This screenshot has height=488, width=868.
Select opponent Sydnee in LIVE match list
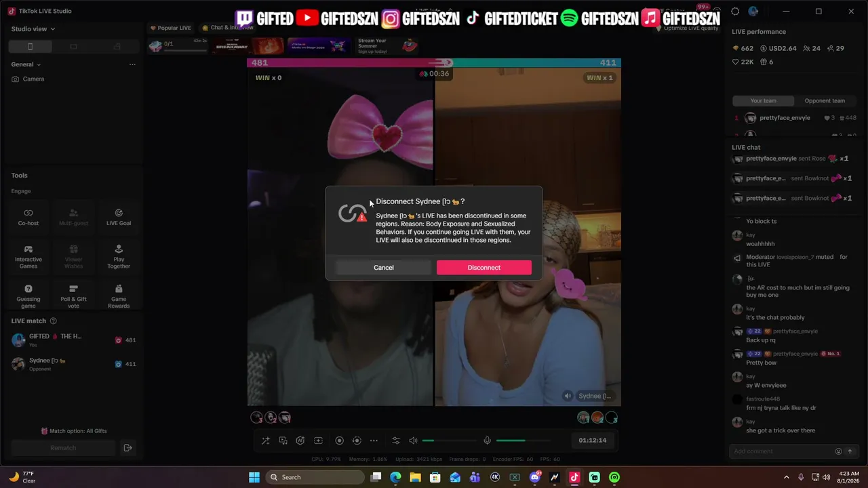pyautogui.click(x=73, y=364)
